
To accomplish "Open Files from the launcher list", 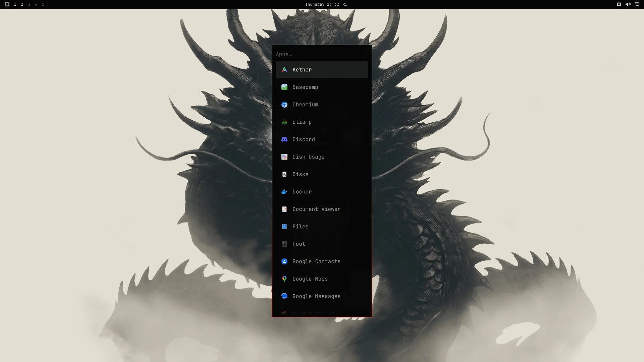I will click(322, 227).
